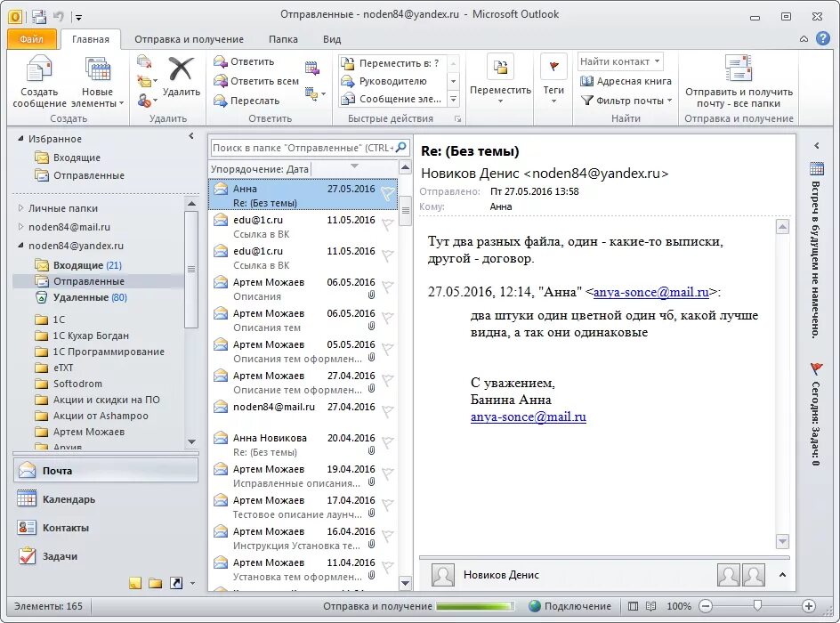Open the Файл tab
This screenshot has width=840, height=623.
click(x=32, y=39)
